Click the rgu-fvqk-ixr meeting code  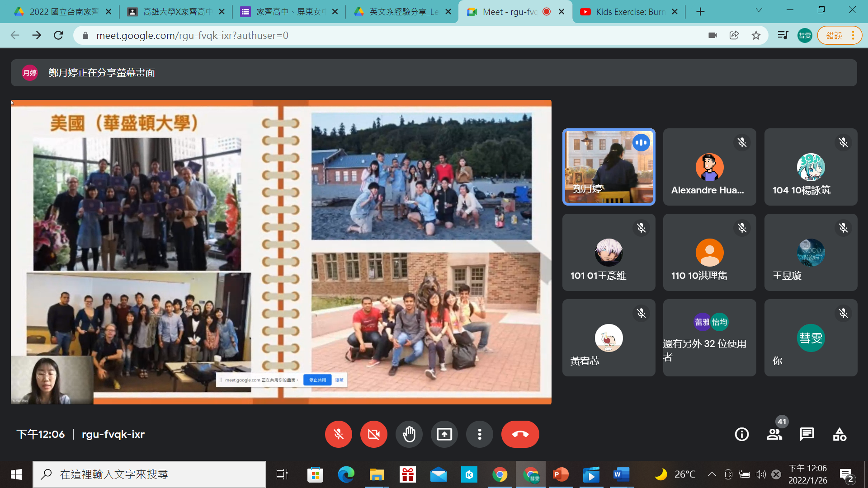(113, 434)
